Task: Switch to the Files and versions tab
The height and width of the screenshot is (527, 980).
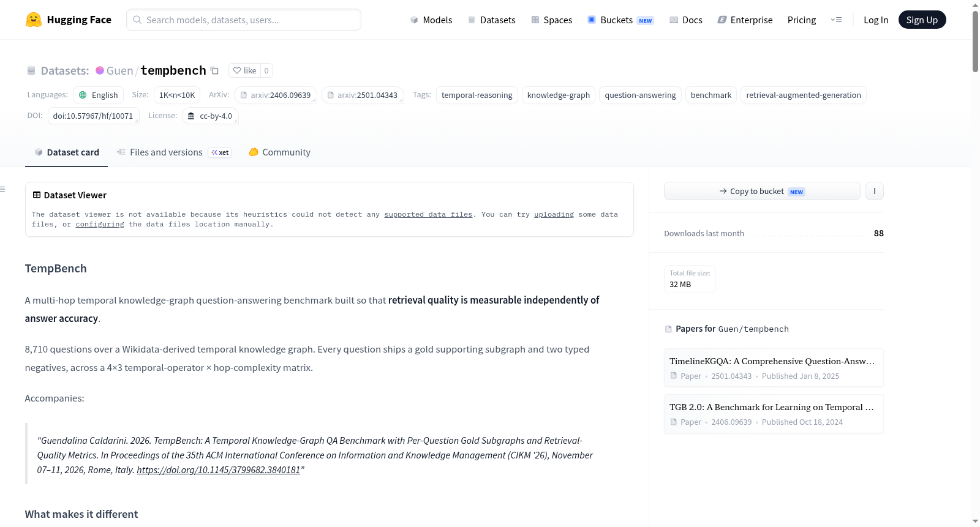Action: 174,152
